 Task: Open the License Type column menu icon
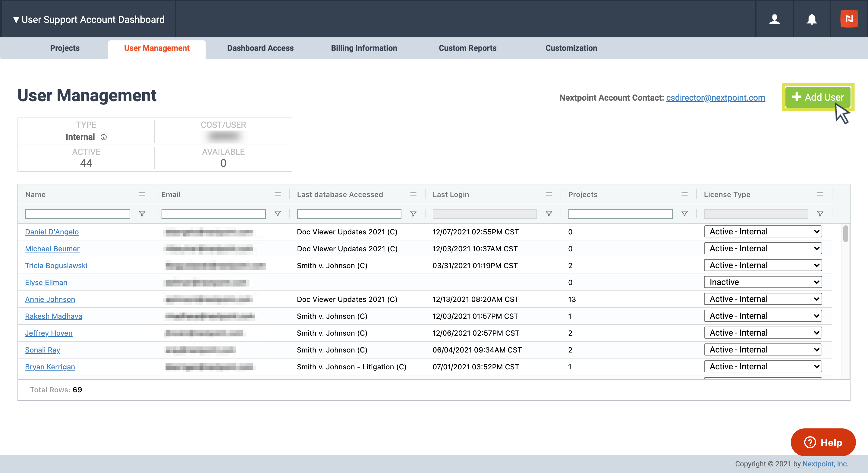[x=820, y=194]
